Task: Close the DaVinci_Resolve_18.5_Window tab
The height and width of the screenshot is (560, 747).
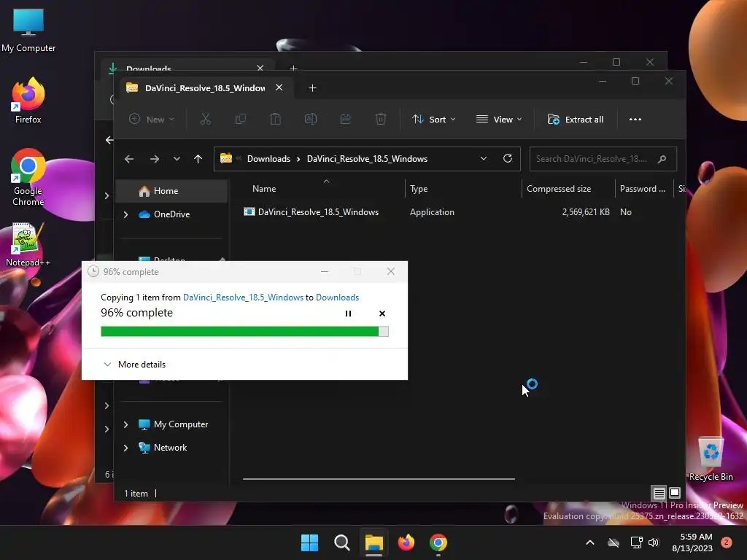Action: tap(279, 87)
